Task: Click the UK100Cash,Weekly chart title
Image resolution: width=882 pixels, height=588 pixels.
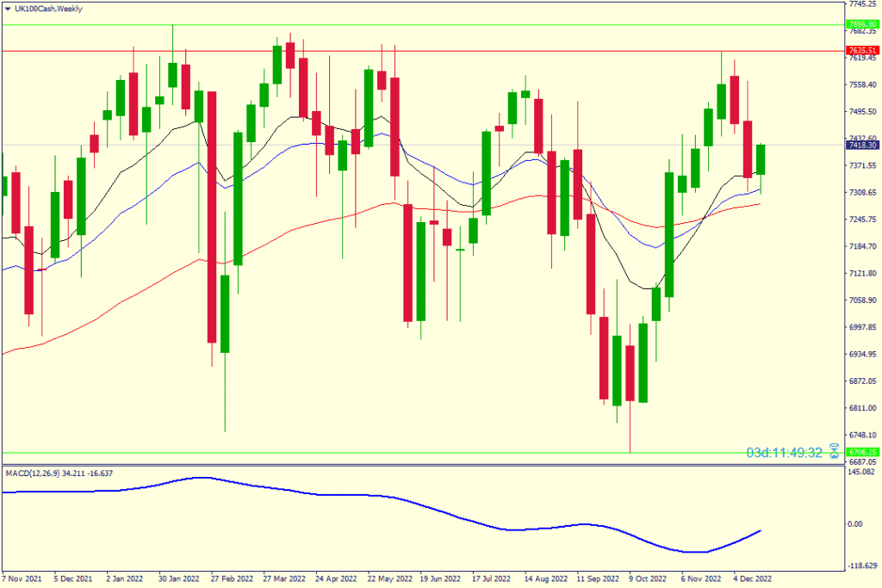Action: click(49, 9)
